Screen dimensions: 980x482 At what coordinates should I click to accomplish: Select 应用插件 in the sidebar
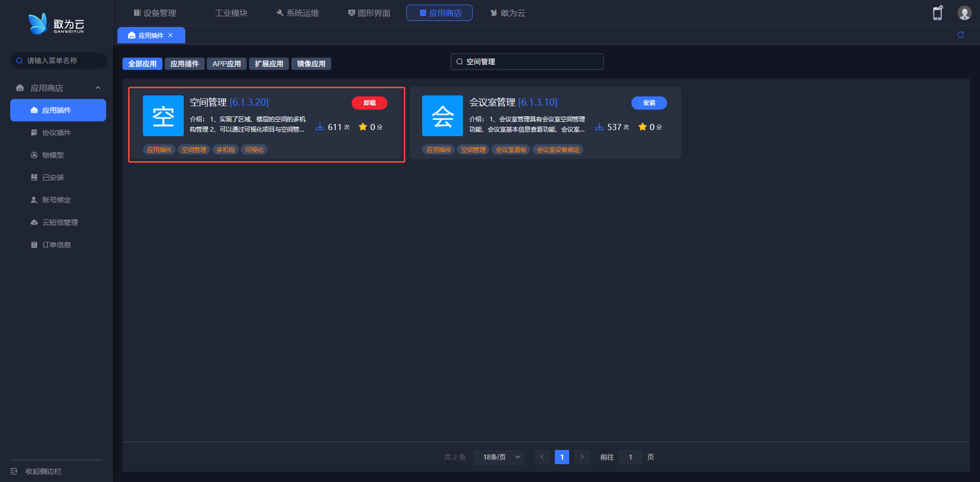(58, 110)
